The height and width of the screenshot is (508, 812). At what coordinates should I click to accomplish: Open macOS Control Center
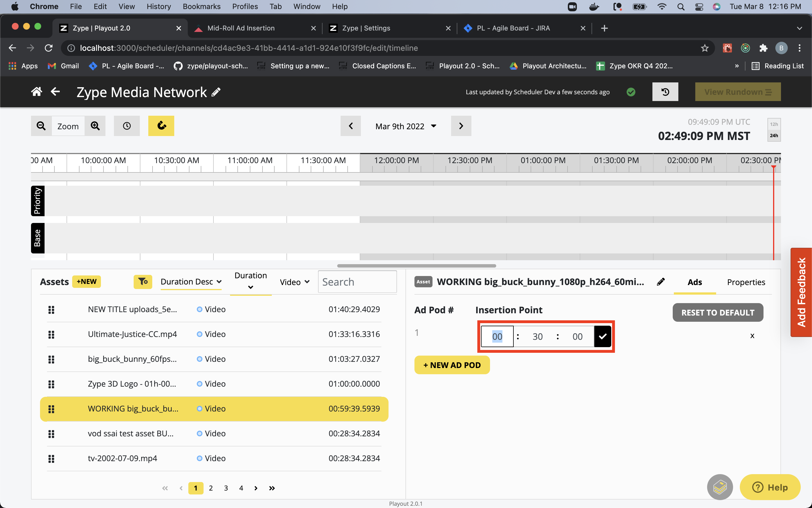699,6
